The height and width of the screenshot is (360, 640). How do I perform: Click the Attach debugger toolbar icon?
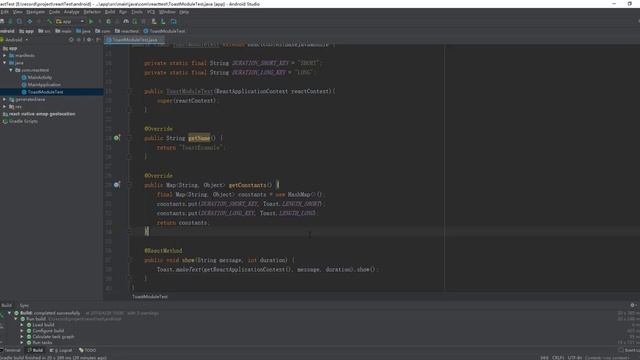click(134, 21)
